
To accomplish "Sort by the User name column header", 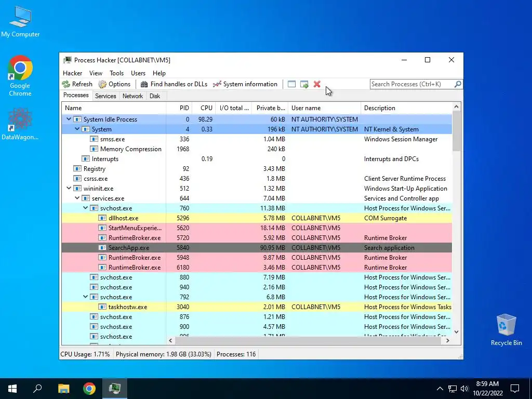I will point(324,108).
